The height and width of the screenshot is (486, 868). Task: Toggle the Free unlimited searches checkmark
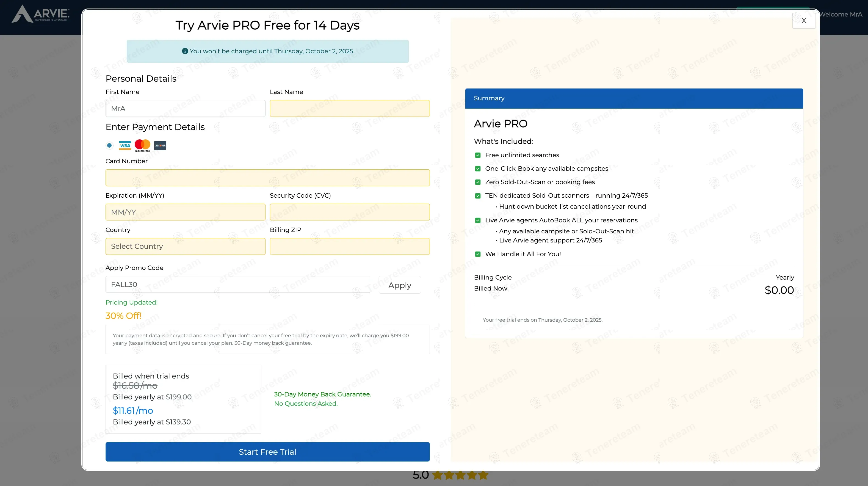[x=477, y=155]
